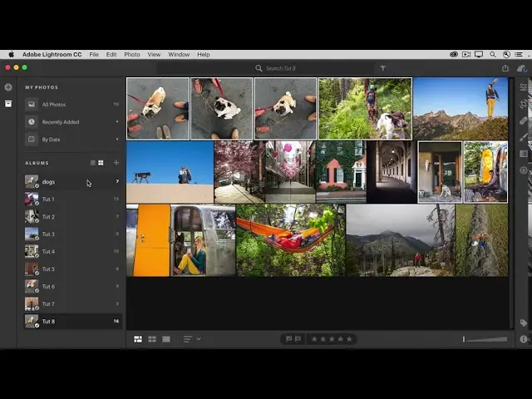Viewport: 532px width, 399px height.
Task: Open the File menu
Action: tap(94, 54)
